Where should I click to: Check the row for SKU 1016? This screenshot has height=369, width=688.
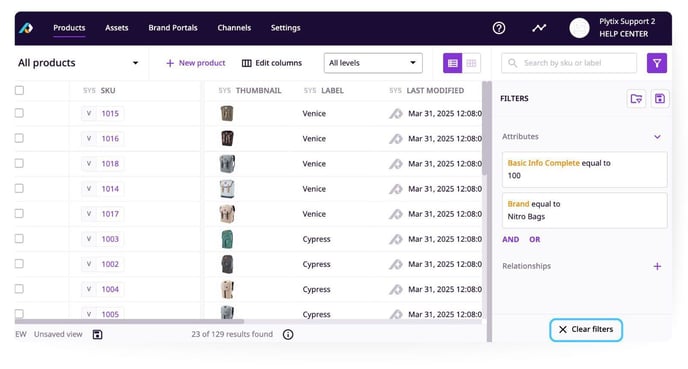(19, 138)
